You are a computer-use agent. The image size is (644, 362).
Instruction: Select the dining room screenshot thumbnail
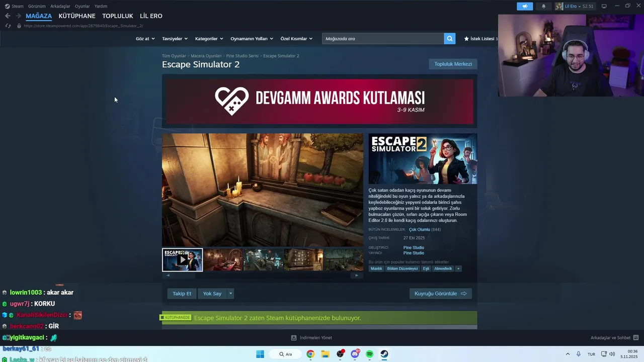pyautogui.click(x=223, y=259)
